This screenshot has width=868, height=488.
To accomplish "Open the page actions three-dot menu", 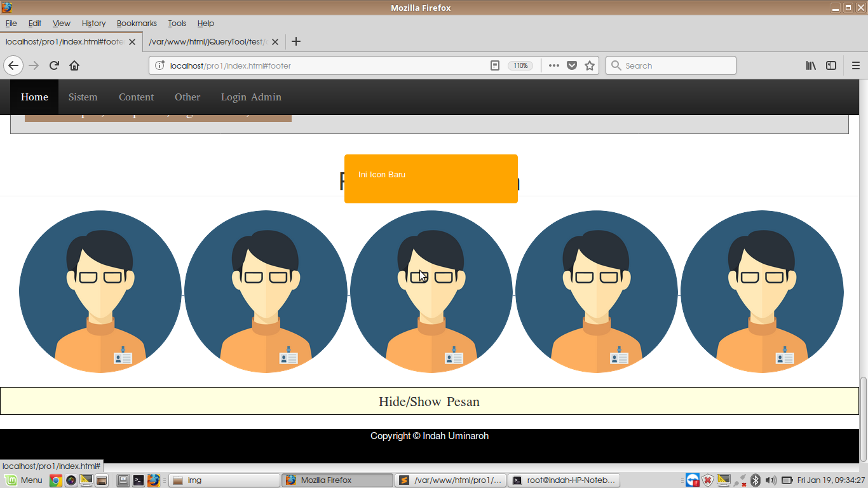I will point(553,65).
